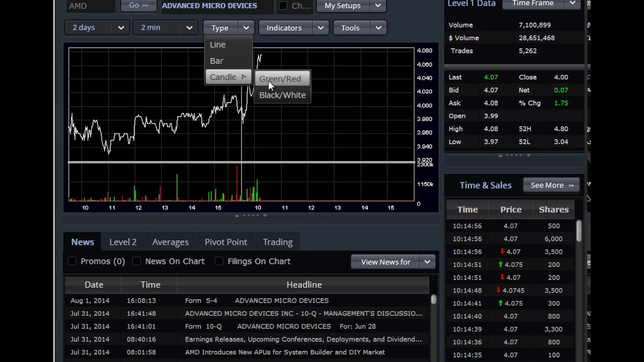Viewport: 644px width, 362px height.
Task: Choose Black/White candle colors
Action: tap(282, 95)
